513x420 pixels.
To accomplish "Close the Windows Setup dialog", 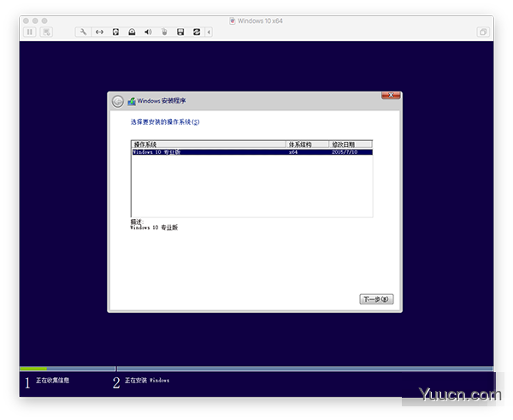I will (391, 95).
